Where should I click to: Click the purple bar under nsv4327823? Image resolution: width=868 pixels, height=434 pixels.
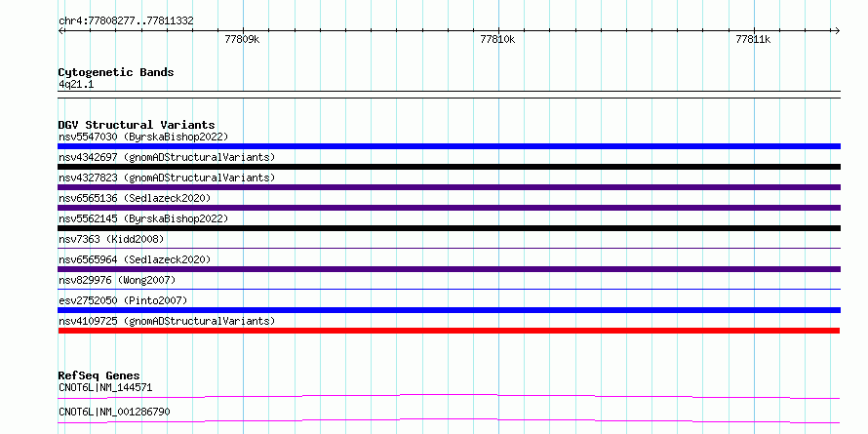pyautogui.click(x=449, y=187)
